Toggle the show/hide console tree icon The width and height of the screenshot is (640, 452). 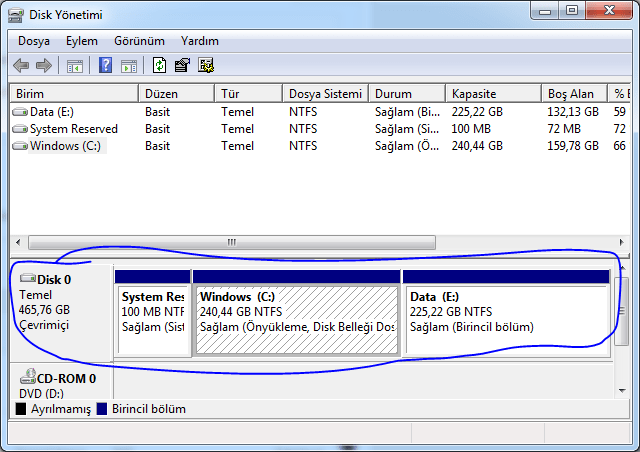point(75,66)
